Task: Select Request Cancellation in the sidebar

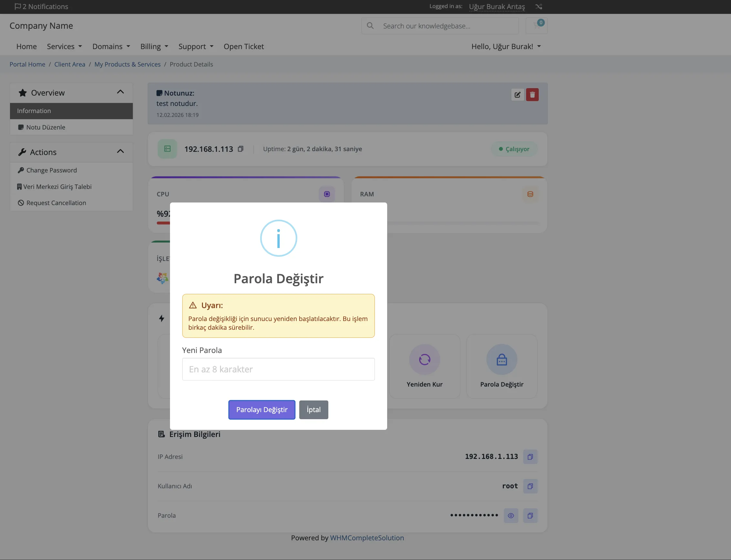Action: pyautogui.click(x=71, y=203)
